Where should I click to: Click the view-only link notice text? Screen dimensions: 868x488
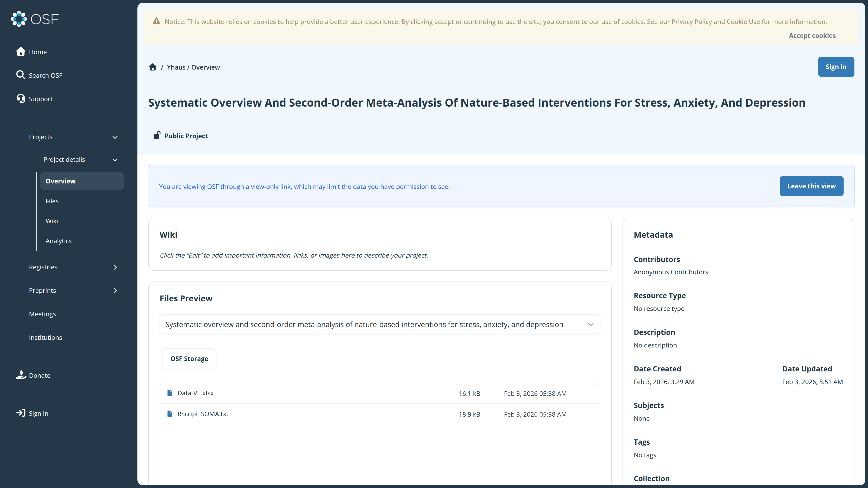304,187
